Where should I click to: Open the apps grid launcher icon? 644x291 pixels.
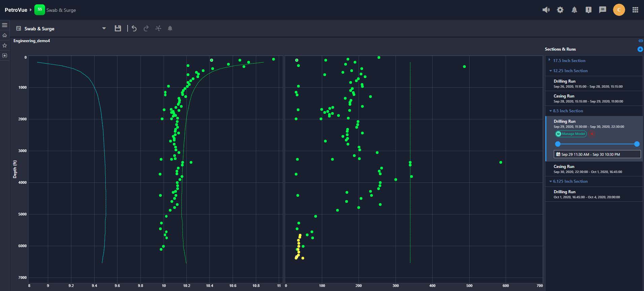tap(635, 10)
